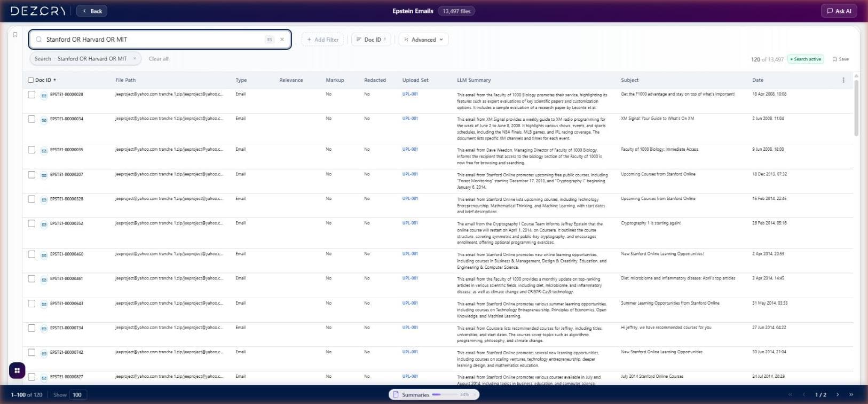
Task: Sort by the File Path column header
Action: (x=125, y=80)
